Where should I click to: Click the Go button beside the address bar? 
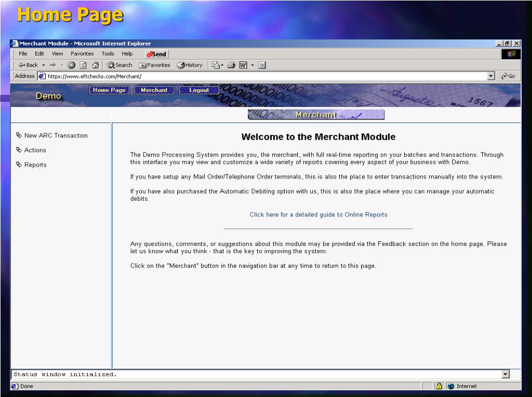(508, 76)
